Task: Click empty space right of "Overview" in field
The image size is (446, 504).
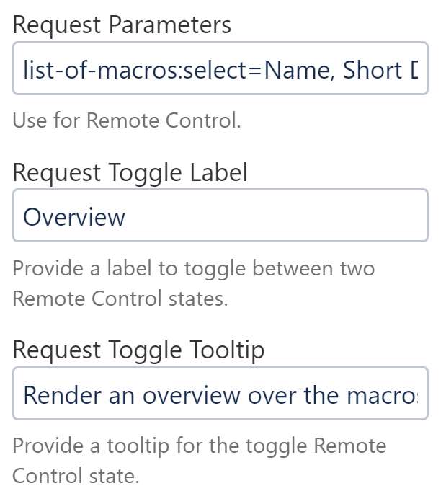Action: click(x=288, y=216)
